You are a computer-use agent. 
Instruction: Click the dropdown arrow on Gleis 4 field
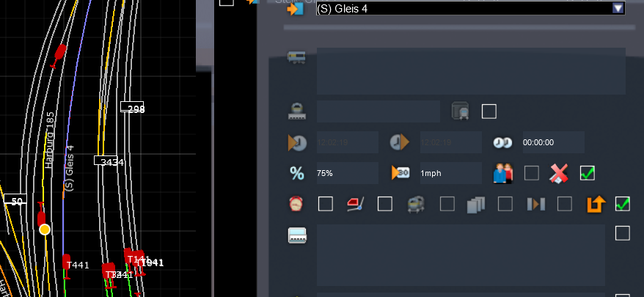[618, 8]
